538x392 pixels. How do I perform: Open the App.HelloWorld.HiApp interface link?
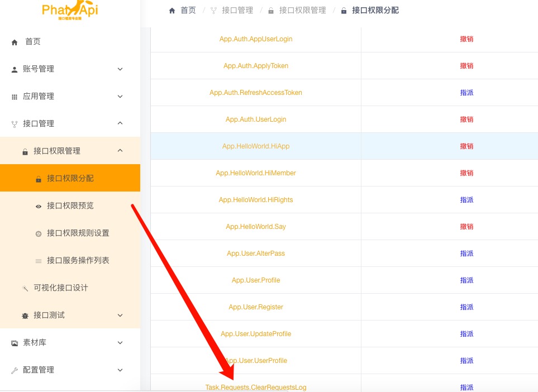pyautogui.click(x=256, y=146)
